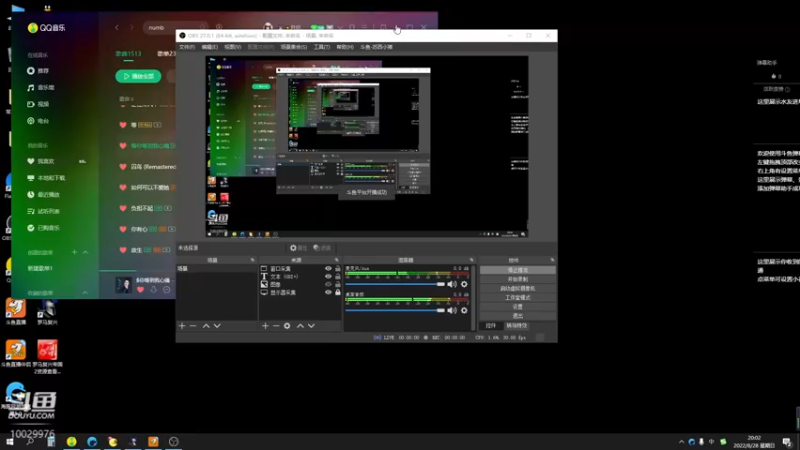The height and width of the screenshot is (450, 800).
Task: Open 本地和下载 in QQ音乐 sidebar
Action: (x=46, y=178)
